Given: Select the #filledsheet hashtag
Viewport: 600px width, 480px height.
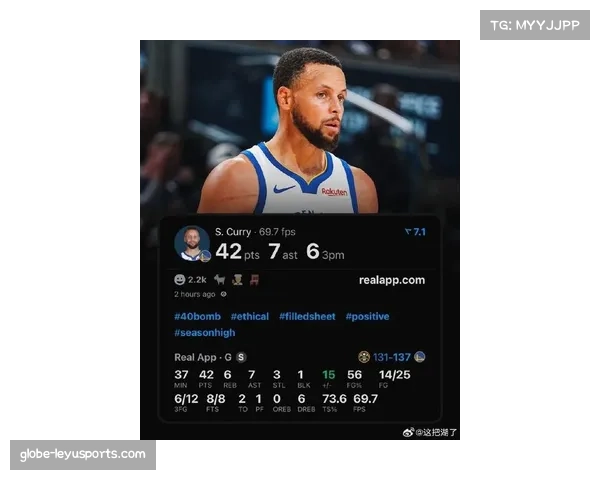Looking at the screenshot, I should coord(307,316).
